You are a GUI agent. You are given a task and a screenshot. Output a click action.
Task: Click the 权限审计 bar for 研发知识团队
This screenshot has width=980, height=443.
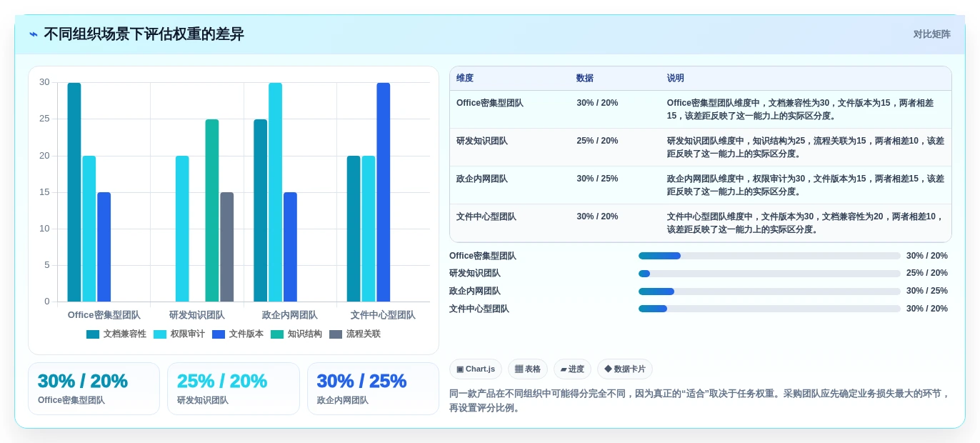pos(182,229)
